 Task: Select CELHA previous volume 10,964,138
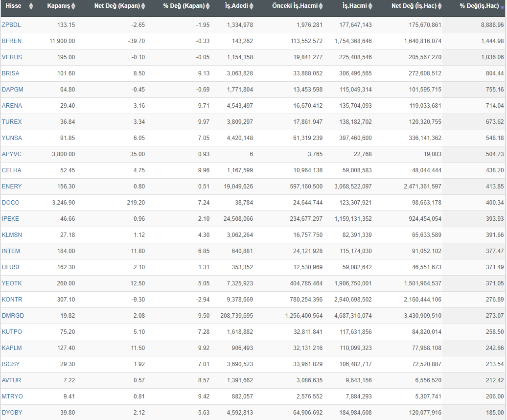(x=308, y=170)
